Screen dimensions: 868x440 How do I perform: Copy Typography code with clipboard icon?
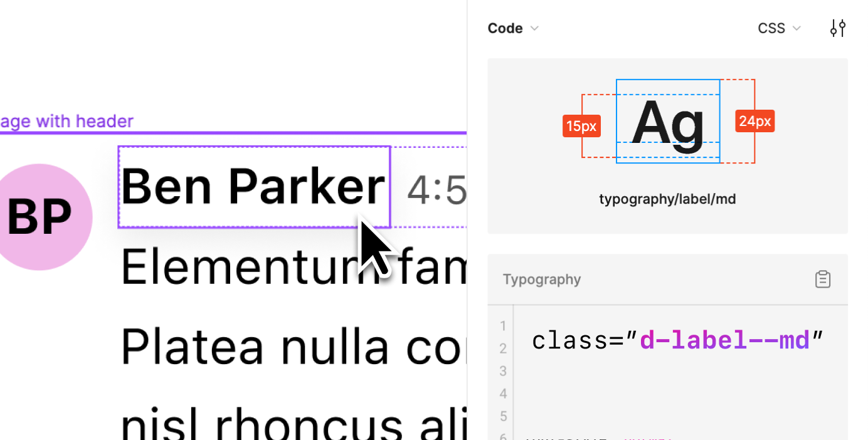pos(823,280)
